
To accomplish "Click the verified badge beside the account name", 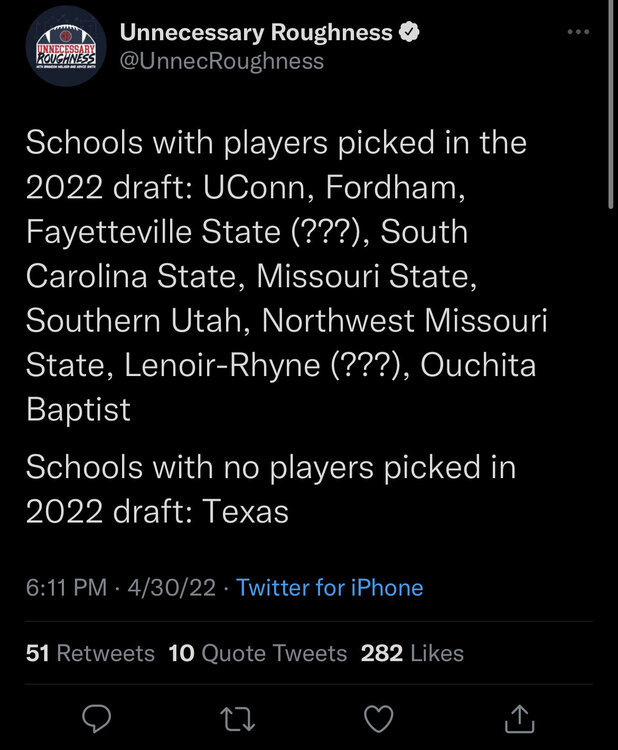I will click(409, 32).
